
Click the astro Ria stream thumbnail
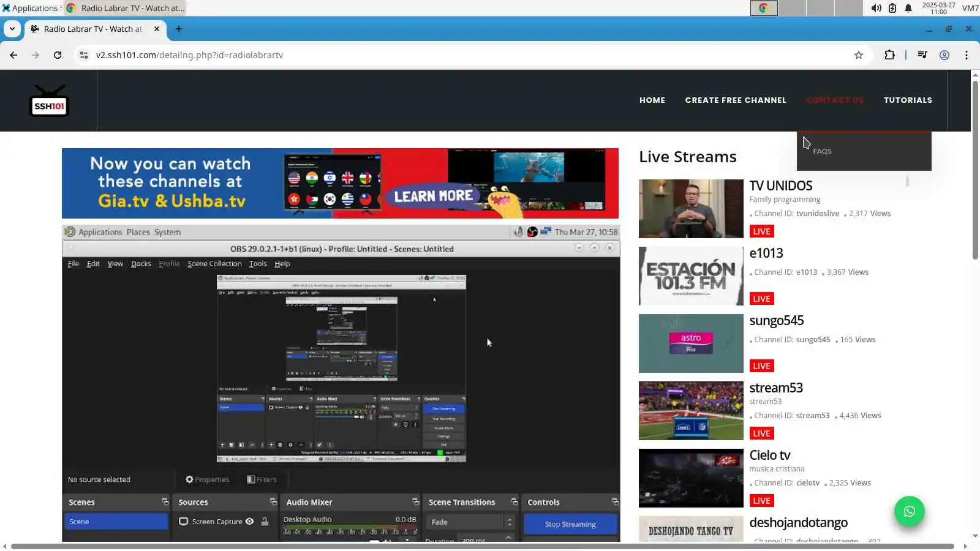[691, 343]
